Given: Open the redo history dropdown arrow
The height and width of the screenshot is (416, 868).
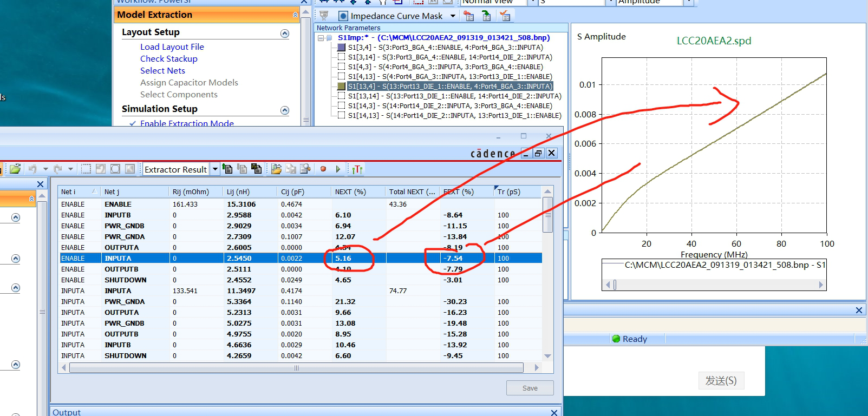Looking at the screenshot, I should pyautogui.click(x=70, y=169).
